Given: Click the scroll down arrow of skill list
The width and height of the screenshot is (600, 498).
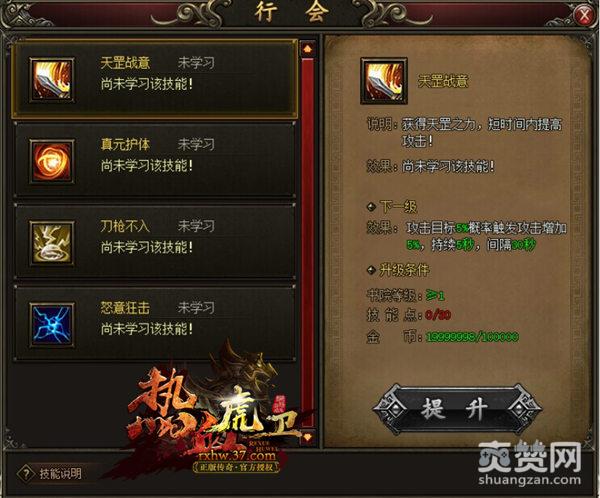Looking at the screenshot, I should (x=308, y=437).
